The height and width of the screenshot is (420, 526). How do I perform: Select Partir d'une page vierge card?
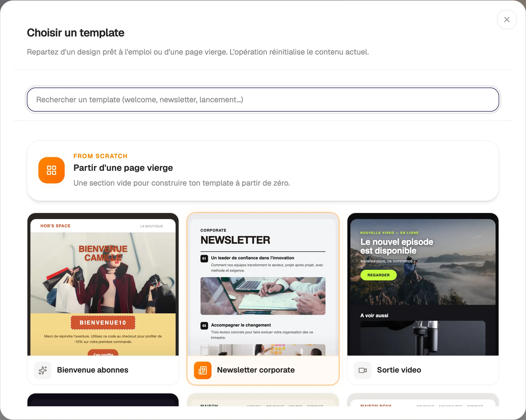pyautogui.click(x=263, y=171)
